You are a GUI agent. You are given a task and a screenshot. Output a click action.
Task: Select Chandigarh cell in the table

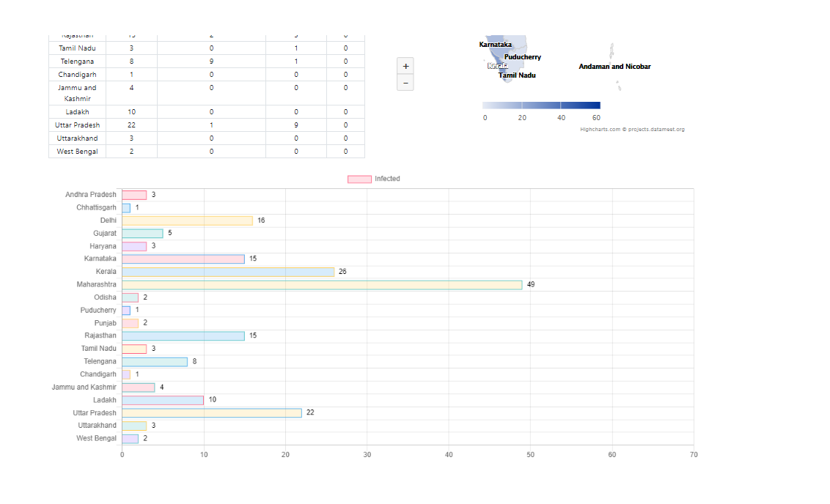[77, 75]
